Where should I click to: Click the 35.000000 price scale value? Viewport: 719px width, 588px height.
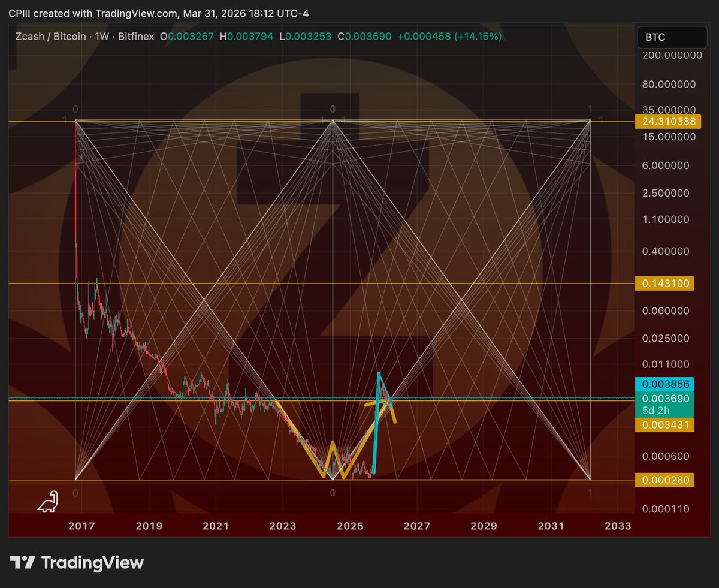(669, 110)
